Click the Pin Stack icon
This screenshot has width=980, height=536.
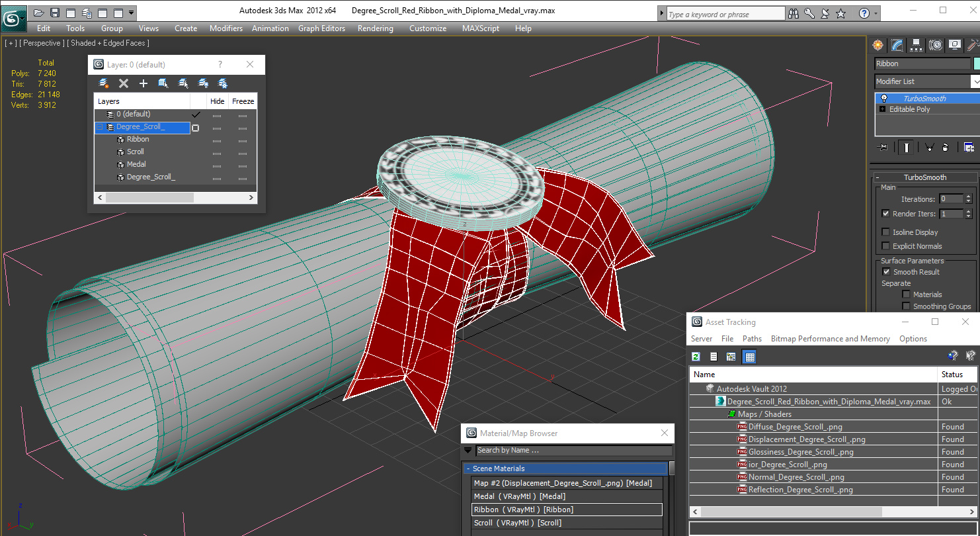pyautogui.click(x=881, y=148)
